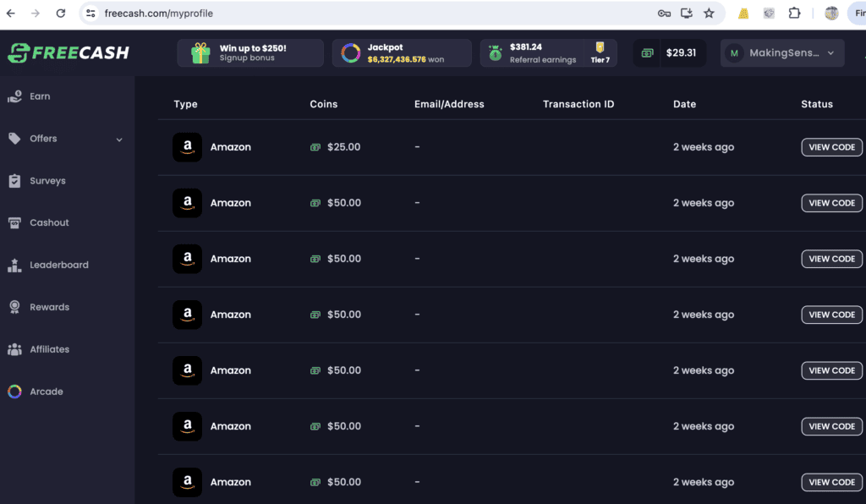
Task: Open the Arcade sidebar item
Action: [x=46, y=392]
